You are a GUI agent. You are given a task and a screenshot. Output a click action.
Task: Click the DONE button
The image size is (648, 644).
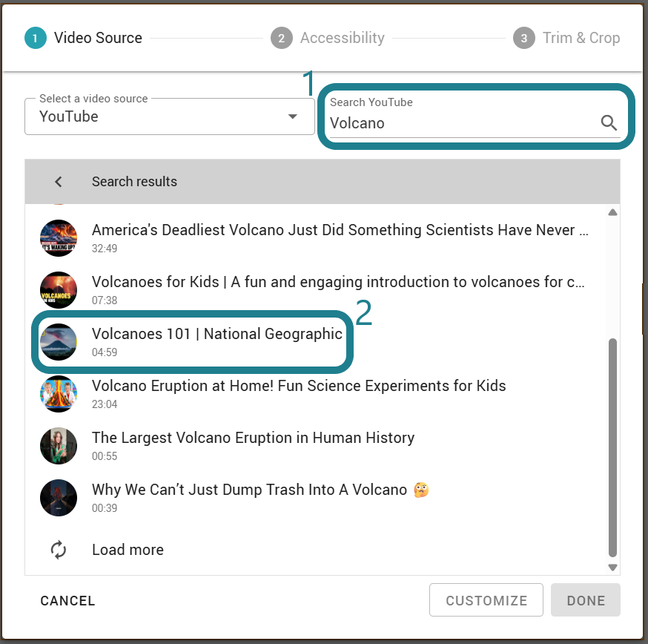click(x=585, y=600)
